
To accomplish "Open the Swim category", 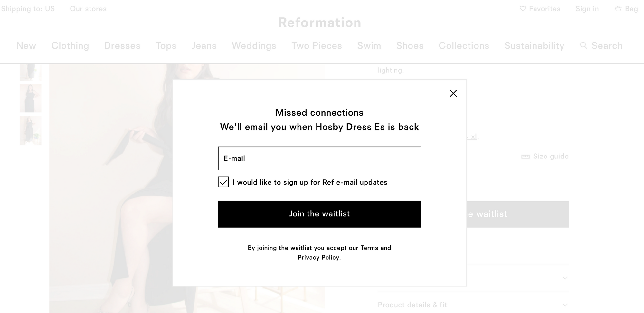I will (x=369, y=45).
